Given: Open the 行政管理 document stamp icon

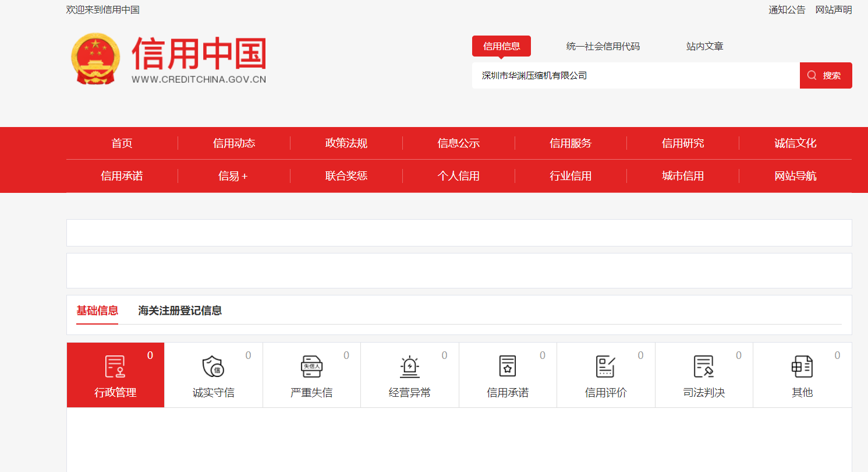Looking at the screenshot, I should 115,367.
